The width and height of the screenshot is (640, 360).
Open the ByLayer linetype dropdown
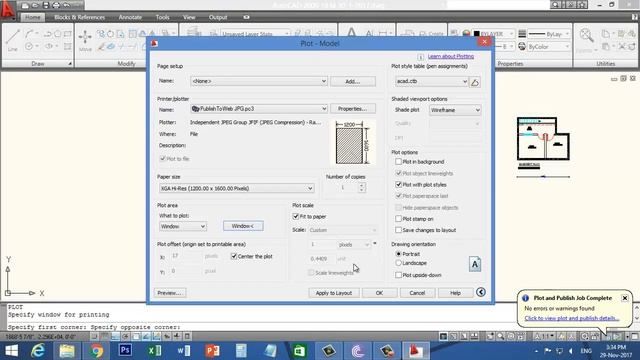(549, 34)
